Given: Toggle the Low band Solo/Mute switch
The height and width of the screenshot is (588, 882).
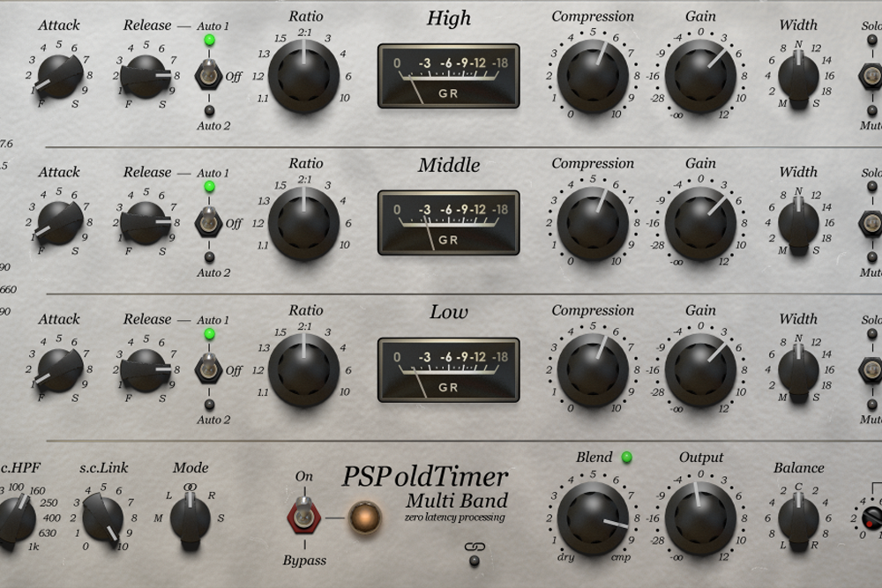Looking at the screenshot, I should (871, 368).
